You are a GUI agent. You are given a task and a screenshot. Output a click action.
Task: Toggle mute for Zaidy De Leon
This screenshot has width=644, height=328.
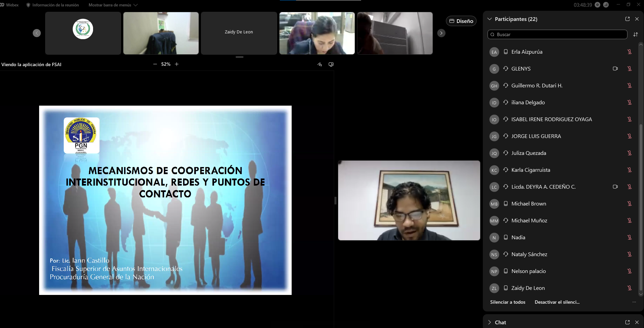tap(629, 288)
